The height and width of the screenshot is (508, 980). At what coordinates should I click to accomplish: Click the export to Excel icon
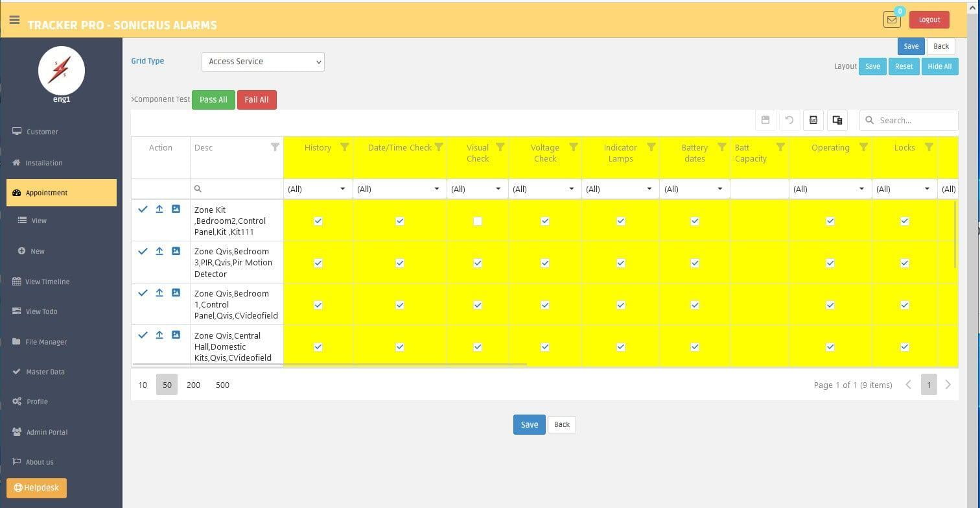point(813,120)
